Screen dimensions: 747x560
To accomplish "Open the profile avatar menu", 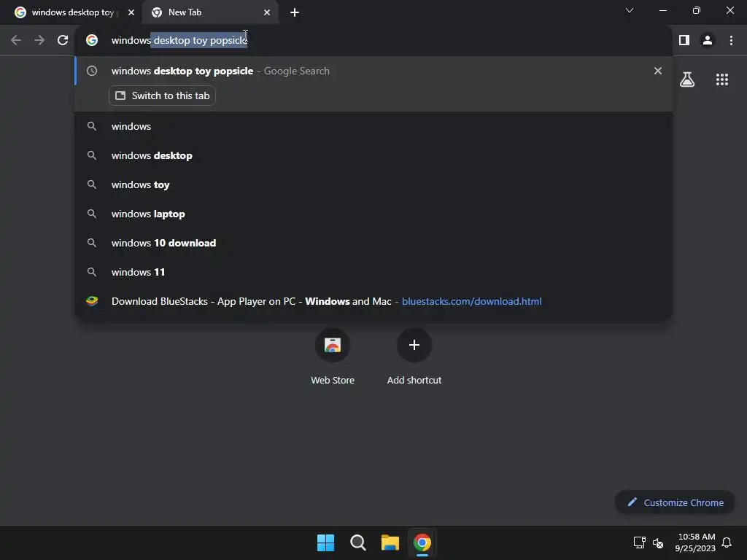I will click(x=708, y=41).
